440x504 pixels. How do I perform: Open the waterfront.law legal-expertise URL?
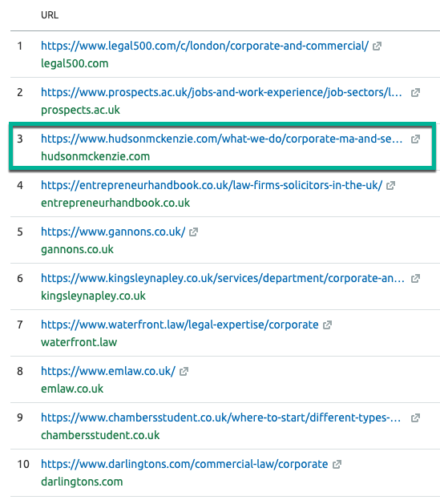coord(180,325)
